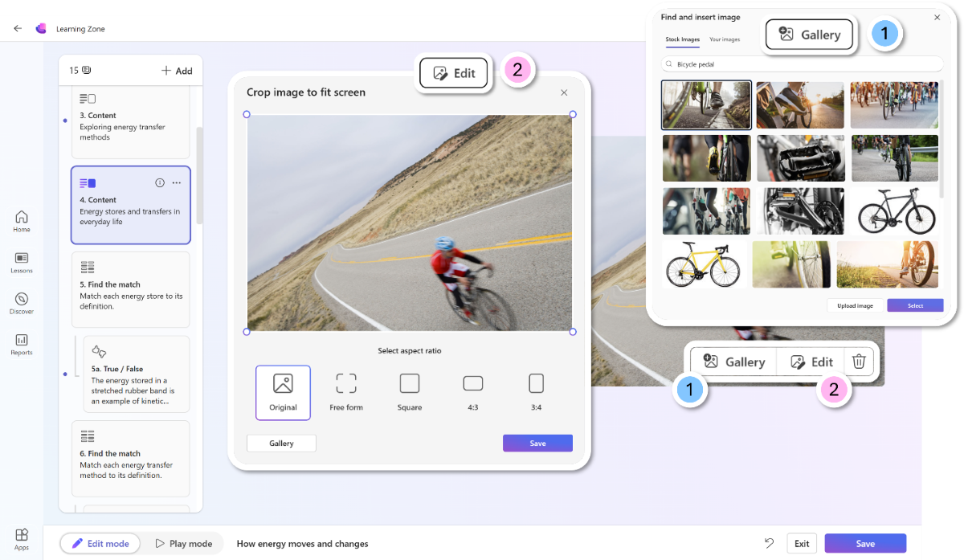This screenshot has width=964, height=560.
Task: Click the Edit callout button above dialog
Action: click(x=454, y=73)
